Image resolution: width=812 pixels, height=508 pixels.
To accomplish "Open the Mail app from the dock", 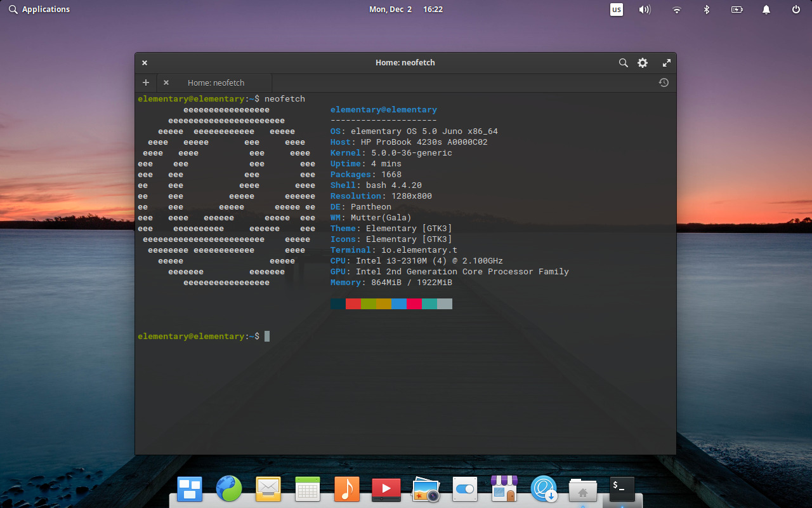I will [268, 489].
